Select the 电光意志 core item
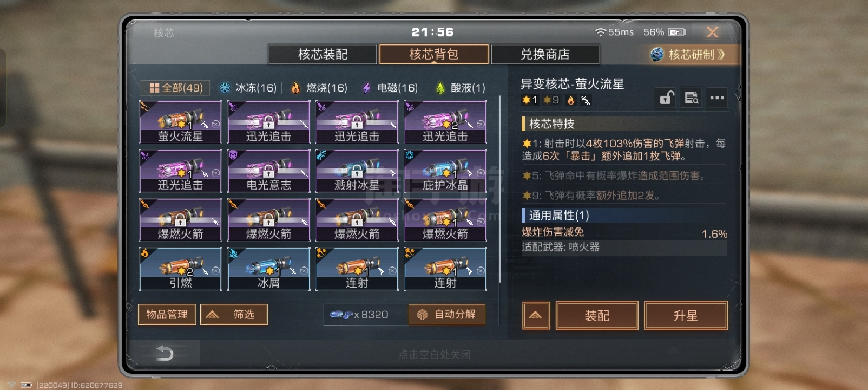This screenshot has width=868, height=390. tap(268, 171)
